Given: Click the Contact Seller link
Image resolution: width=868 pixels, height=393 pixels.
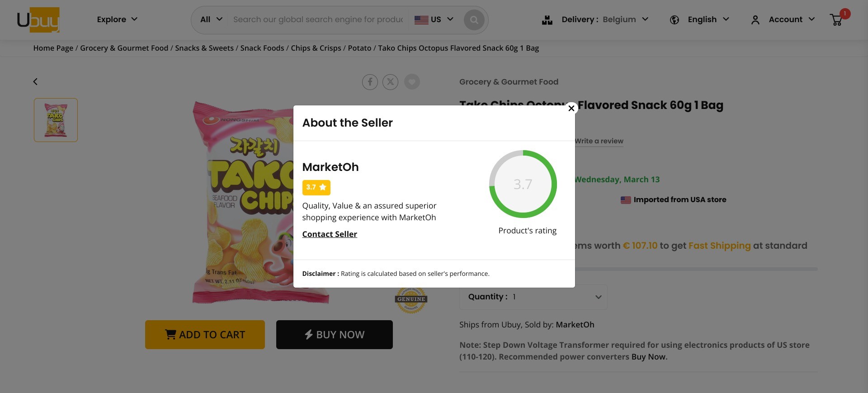Looking at the screenshot, I should pos(330,234).
